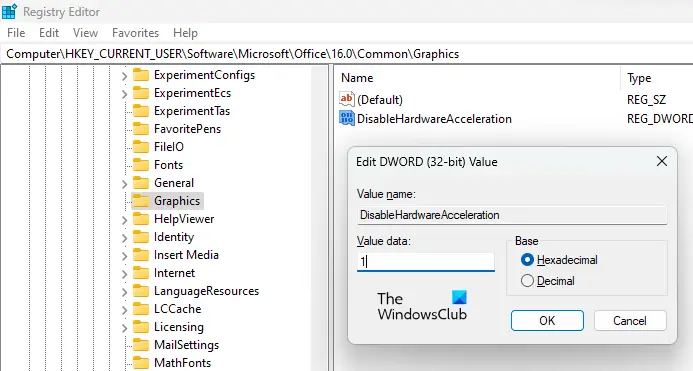Click the Graphics folder icon
Image resolution: width=693 pixels, height=371 pixels.
click(141, 201)
